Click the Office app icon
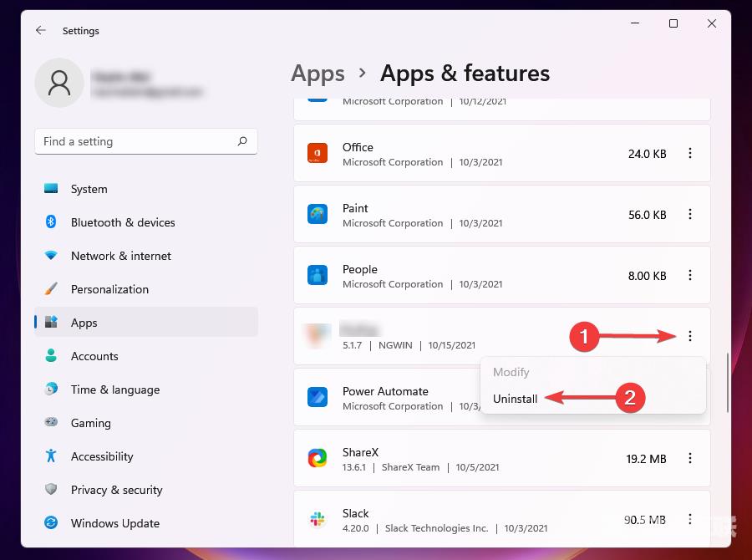This screenshot has width=752, height=560. click(x=318, y=154)
